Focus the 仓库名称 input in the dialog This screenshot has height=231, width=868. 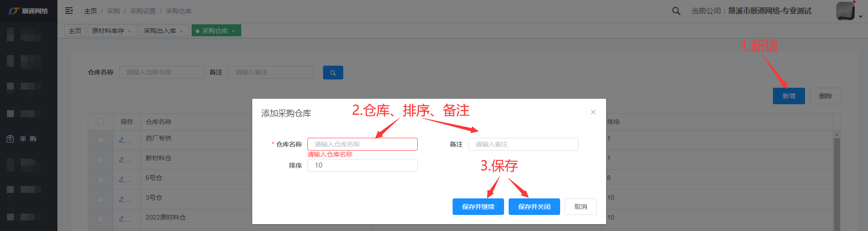tap(362, 144)
